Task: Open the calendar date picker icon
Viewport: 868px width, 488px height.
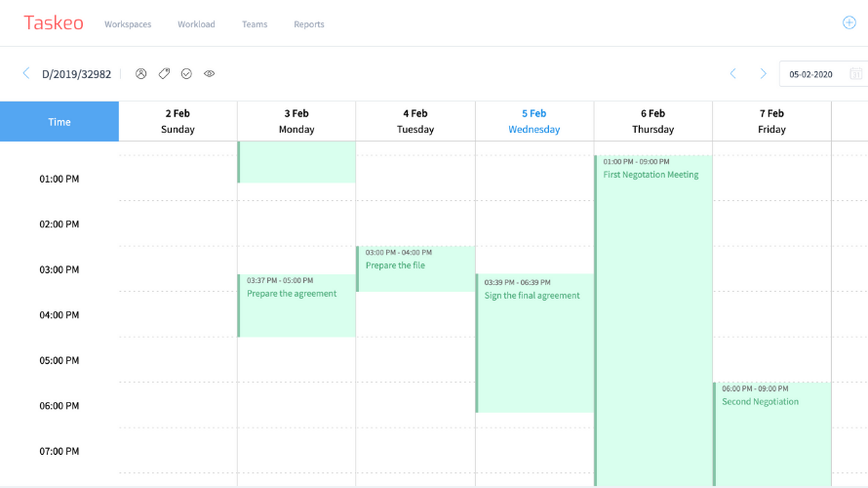Action: pos(855,74)
